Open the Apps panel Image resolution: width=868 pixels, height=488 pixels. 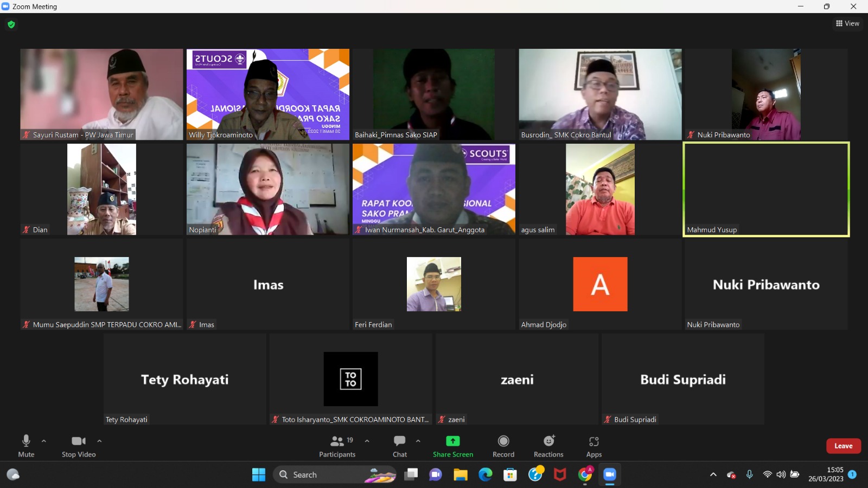coord(593,446)
